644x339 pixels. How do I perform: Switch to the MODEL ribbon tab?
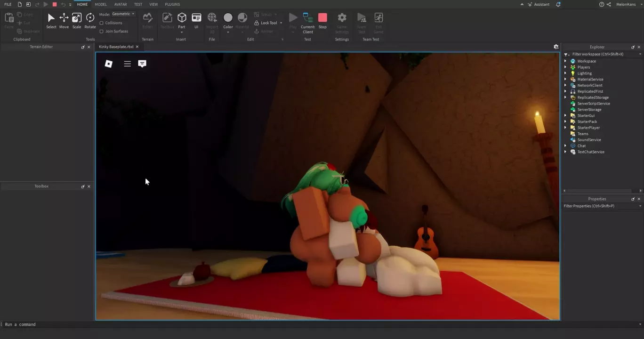point(101,4)
